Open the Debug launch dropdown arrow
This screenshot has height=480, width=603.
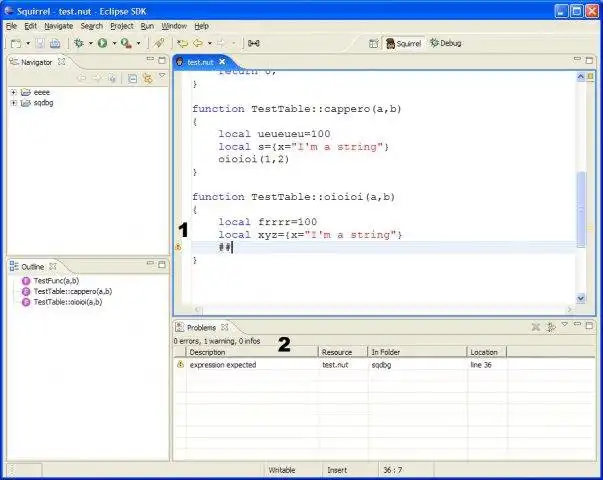coord(91,43)
